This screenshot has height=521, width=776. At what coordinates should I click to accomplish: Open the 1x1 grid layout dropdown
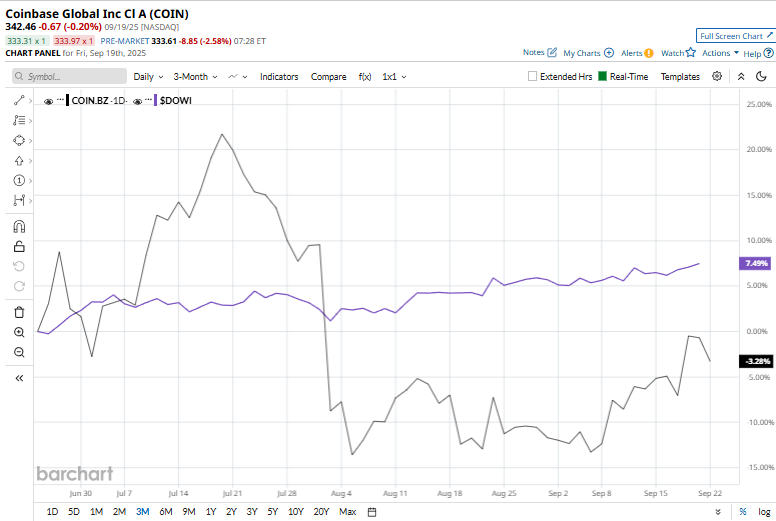[394, 77]
